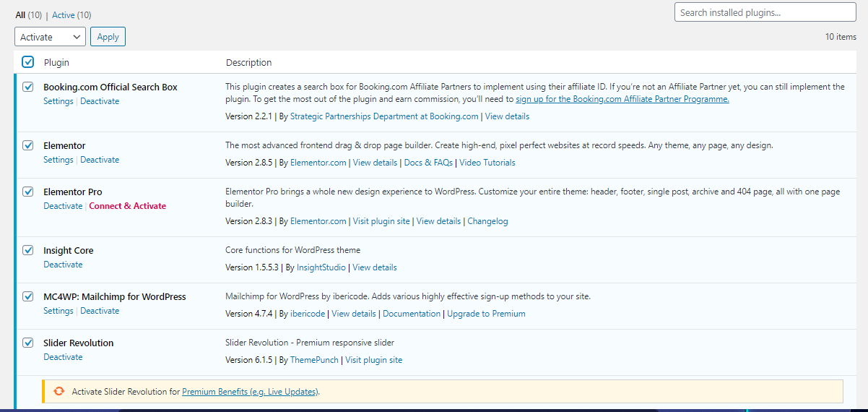Image resolution: width=868 pixels, height=412 pixels.
Task: Show the Active (10) plugins filter
Action: coord(71,15)
